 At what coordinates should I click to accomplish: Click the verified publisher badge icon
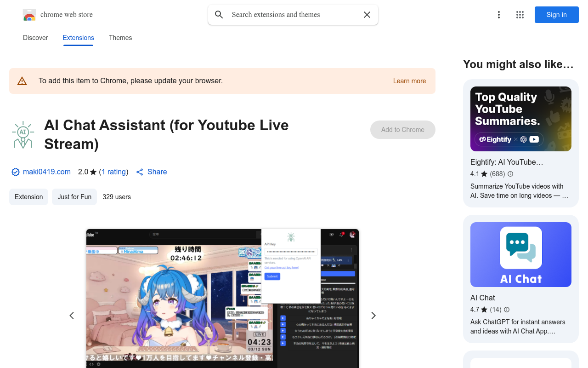point(16,172)
